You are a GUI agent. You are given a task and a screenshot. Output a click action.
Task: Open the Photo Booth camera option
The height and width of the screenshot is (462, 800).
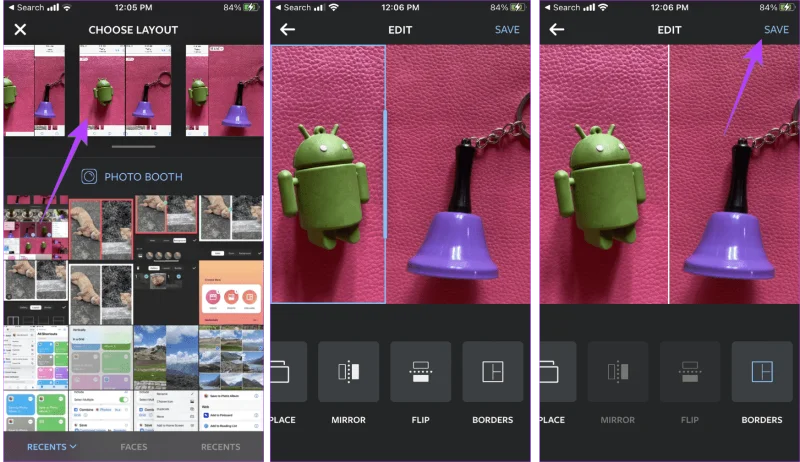click(132, 177)
